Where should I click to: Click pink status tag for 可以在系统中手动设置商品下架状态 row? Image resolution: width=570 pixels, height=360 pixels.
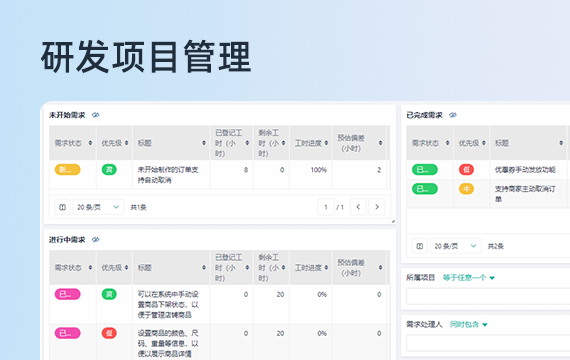[68, 295]
